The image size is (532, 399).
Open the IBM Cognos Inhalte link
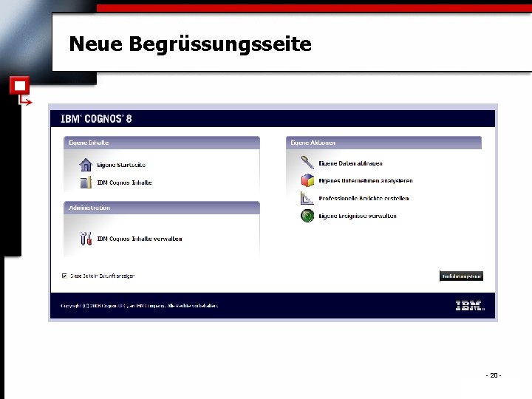[124, 183]
